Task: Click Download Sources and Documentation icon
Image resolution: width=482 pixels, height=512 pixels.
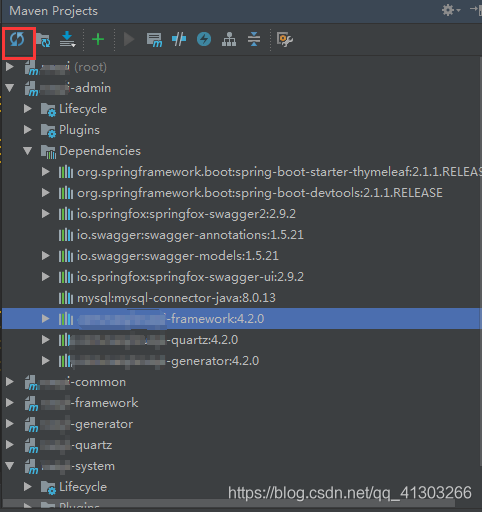Action: pyautogui.click(x=68, y=39)
